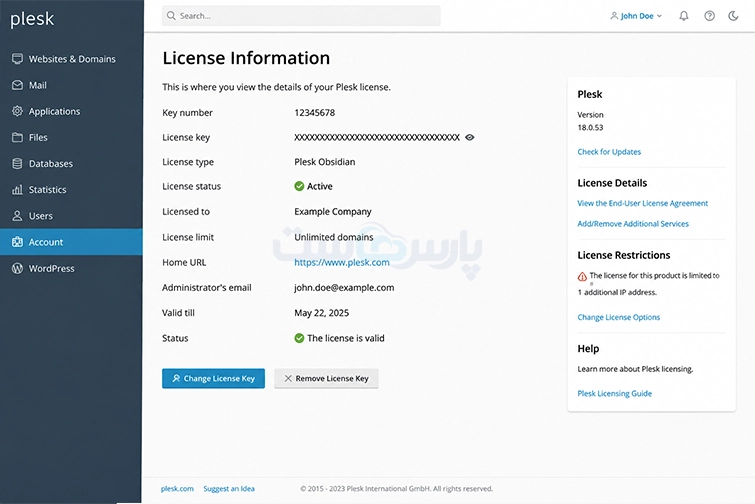This screenshot has height=504, width=755.
Task: Click Change License Key button
Action: tap(213, 378)
